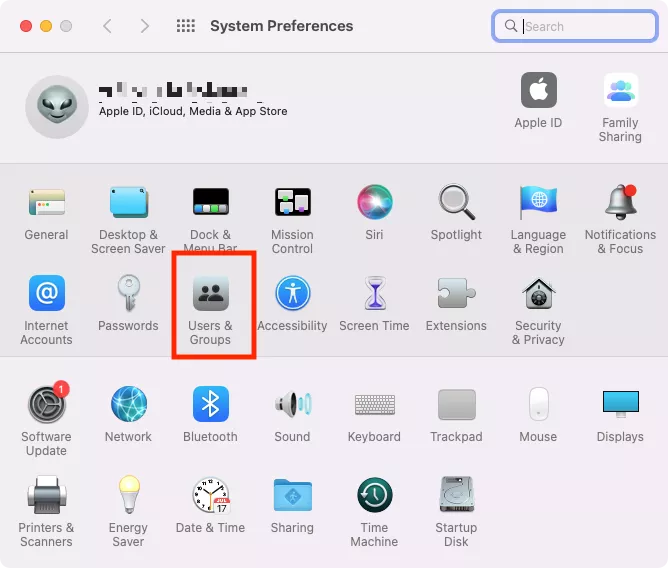
Task: Open Accessibility settings
Action: tap(292, 294)
